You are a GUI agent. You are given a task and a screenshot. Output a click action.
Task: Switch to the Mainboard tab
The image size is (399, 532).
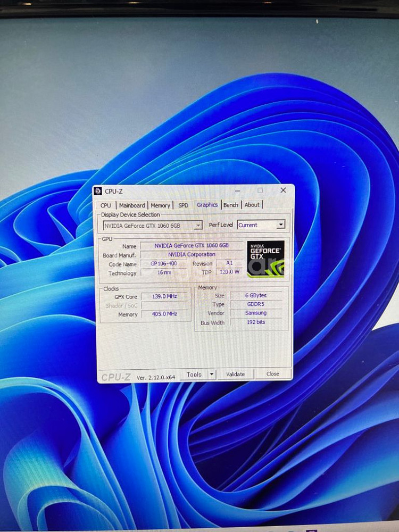pos(132,205)
